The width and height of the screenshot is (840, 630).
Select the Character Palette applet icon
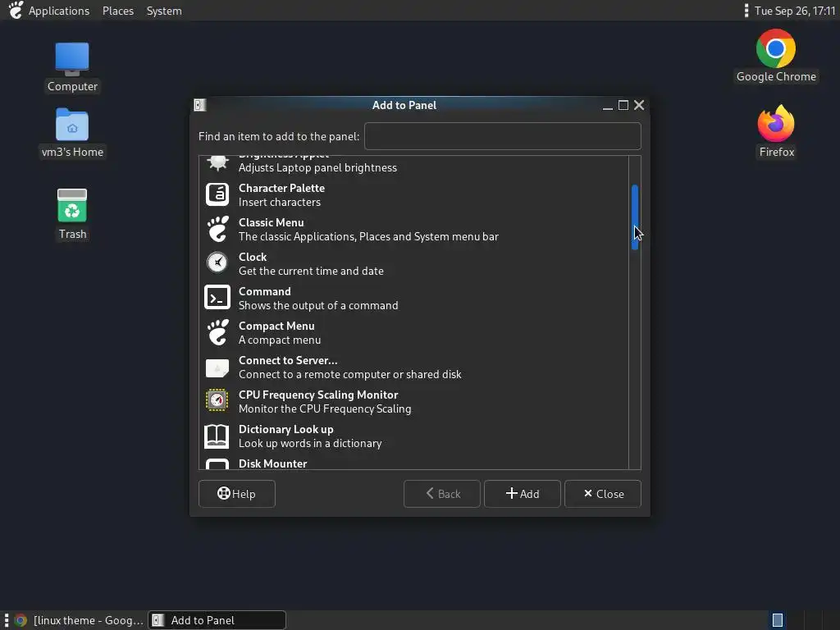[x=217, y=194]
